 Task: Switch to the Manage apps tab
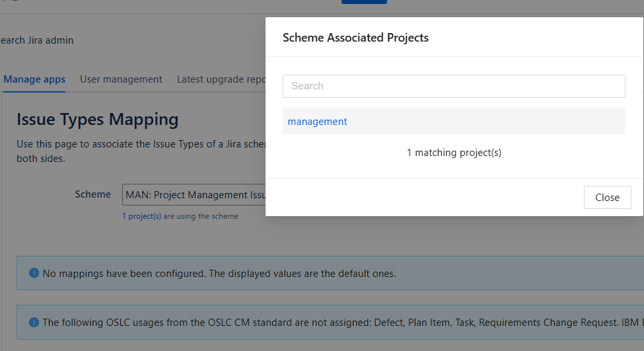(x=34, y=79)
